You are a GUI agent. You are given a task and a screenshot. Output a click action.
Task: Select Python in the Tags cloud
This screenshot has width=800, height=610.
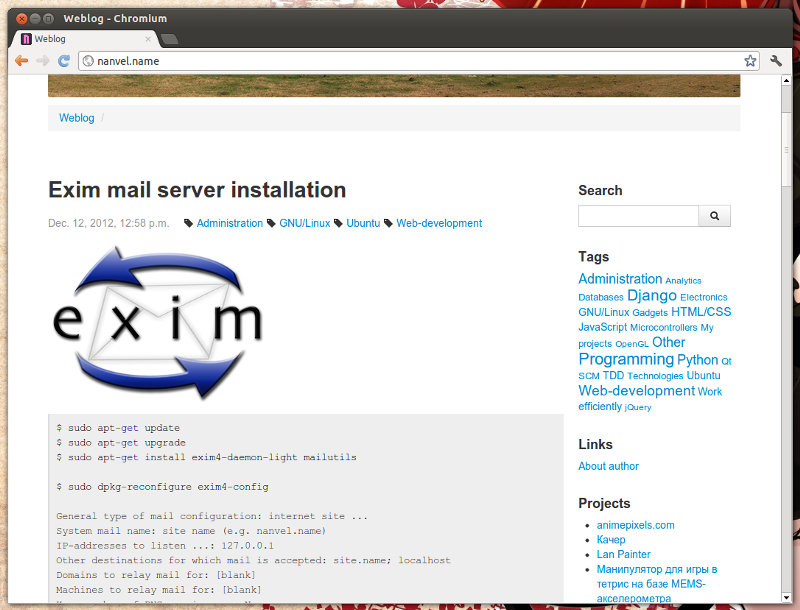[697, 360]
